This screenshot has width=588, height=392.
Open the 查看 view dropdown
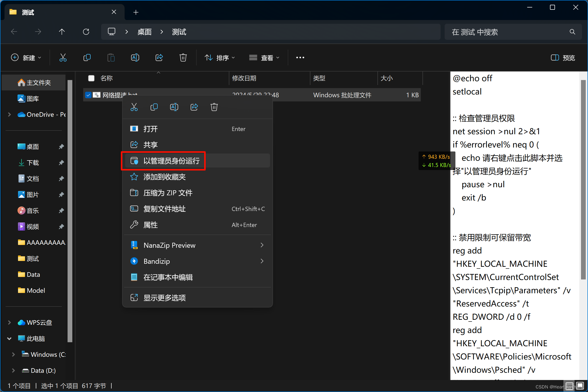pos(264,58)
